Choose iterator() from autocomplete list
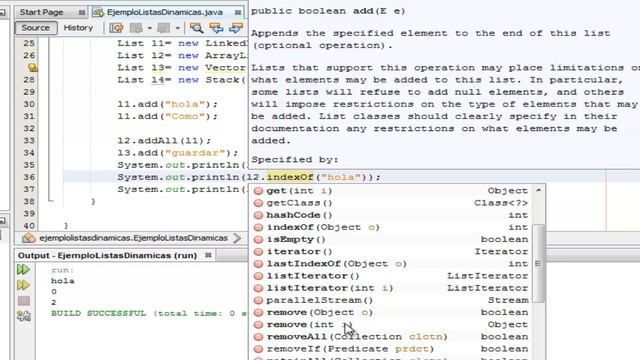 (x=391, y=251)
